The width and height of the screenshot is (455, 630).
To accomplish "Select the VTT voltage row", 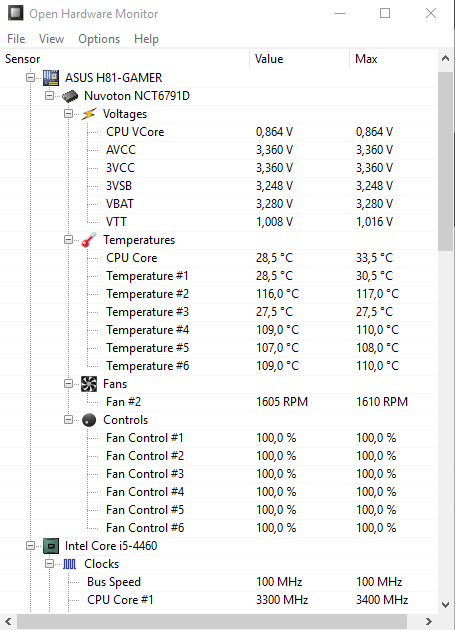I will [219, 222].
